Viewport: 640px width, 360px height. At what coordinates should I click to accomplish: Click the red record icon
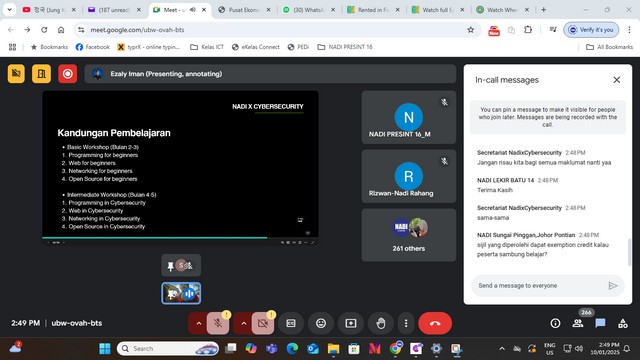(67, 74)
